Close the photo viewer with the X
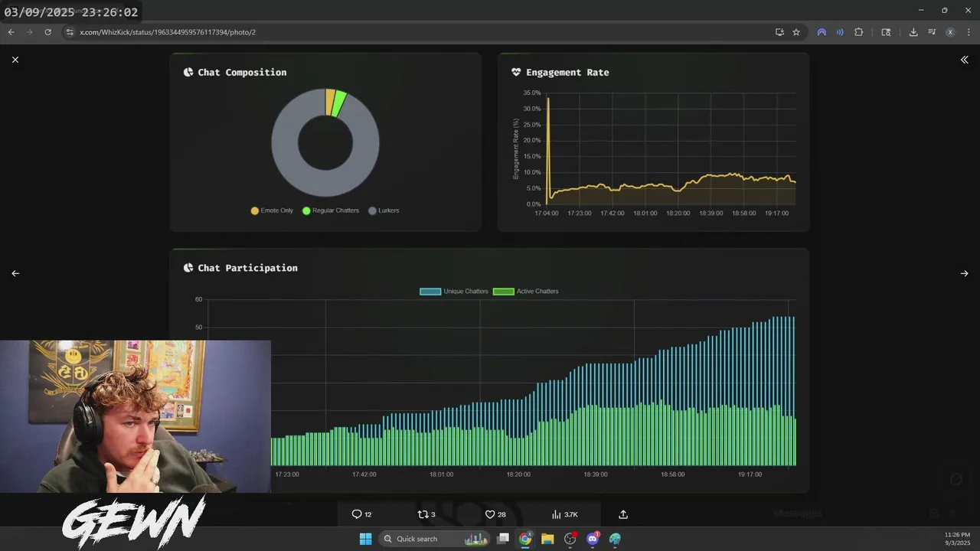The height and width of the screenshot is (551, 980). (15, 60)
